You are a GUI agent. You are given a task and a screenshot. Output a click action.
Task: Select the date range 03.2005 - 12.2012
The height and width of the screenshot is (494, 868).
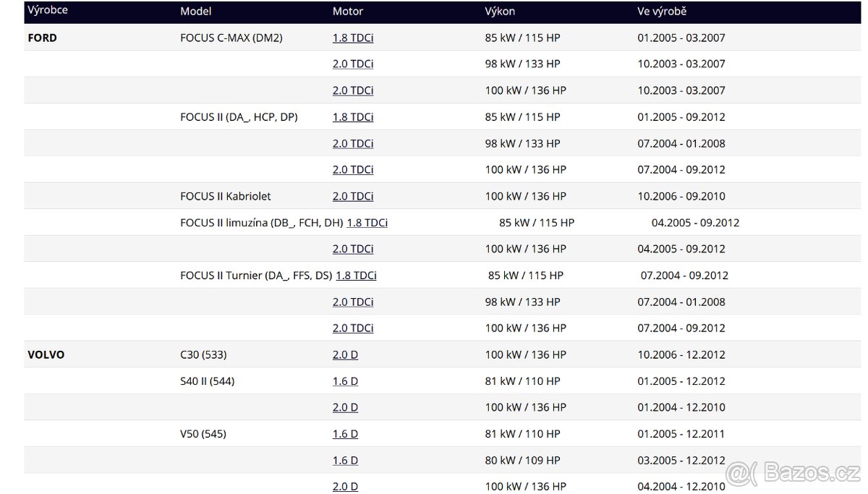tap(681, 460)
